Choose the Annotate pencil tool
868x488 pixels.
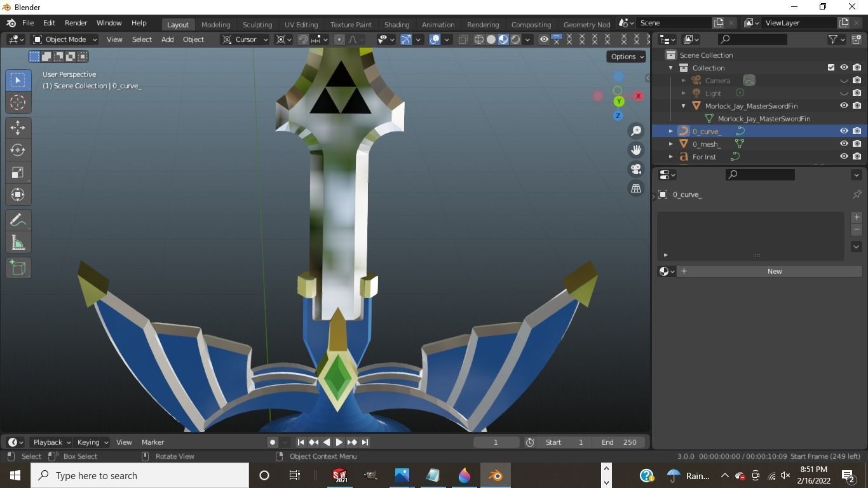(x=18, y=220)
